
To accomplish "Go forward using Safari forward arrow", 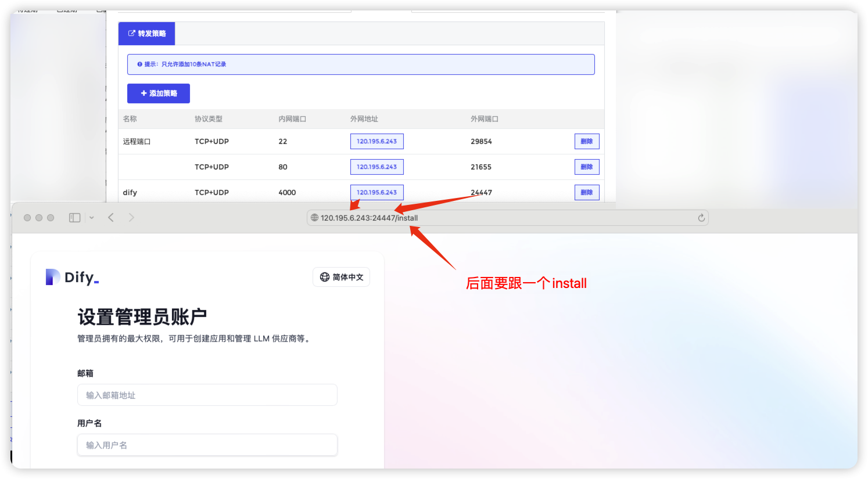I will point(131,218).
